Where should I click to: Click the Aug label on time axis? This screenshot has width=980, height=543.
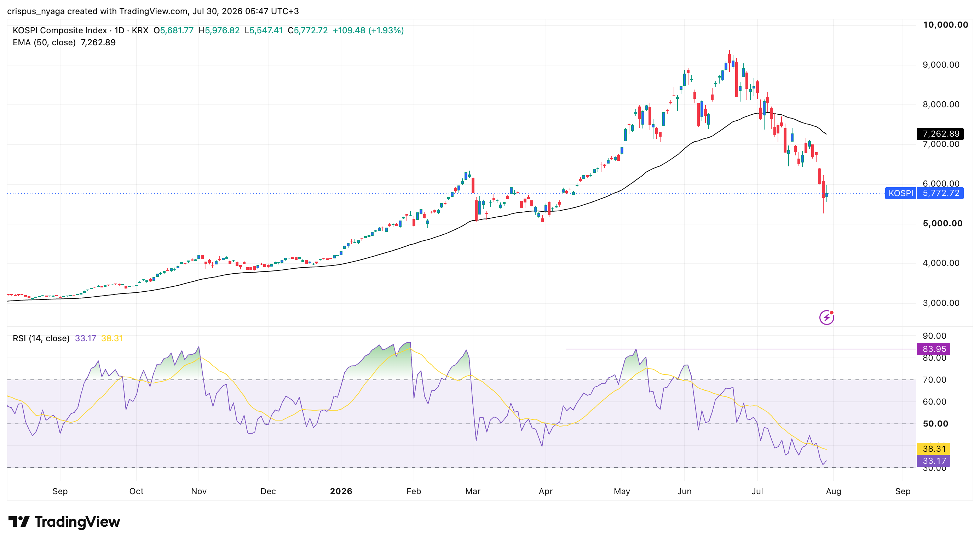(x=833, y=491)
